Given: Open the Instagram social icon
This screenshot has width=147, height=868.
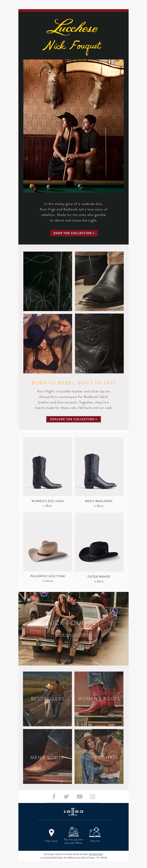Looking at the screenshot, I should click(93, 797).
